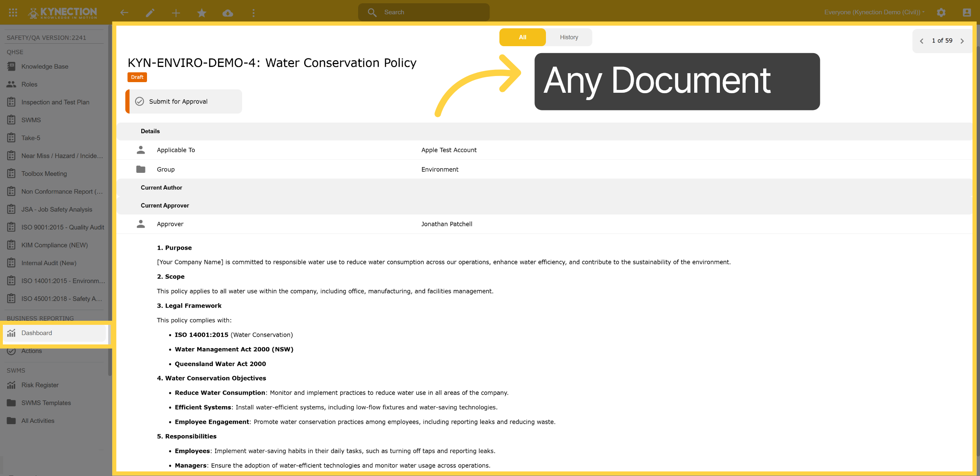Open Internal Audit (New)
The image size is (980, 476).
(x=56, y=263)
